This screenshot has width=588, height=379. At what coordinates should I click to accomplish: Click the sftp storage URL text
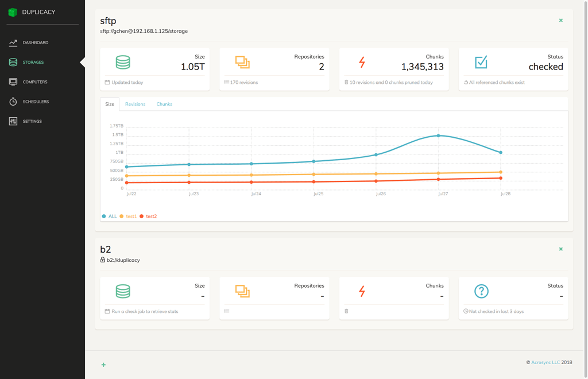click(144, 31)
